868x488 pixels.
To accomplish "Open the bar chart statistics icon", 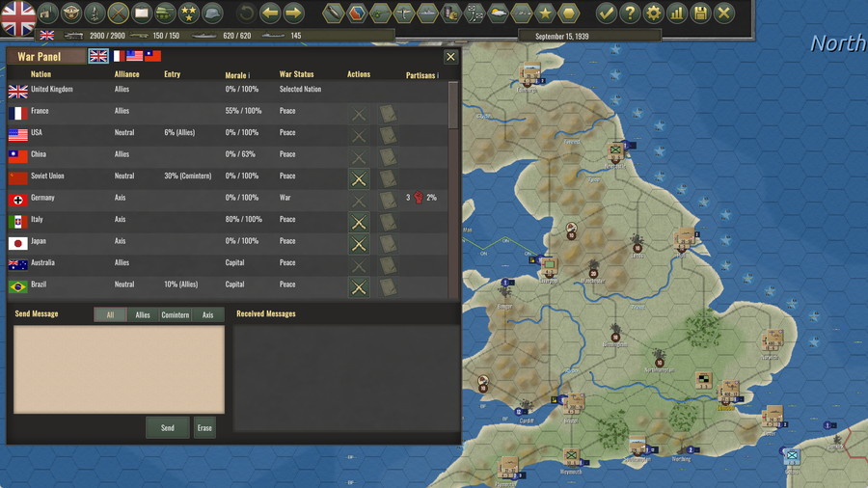I will pos(677,14).
